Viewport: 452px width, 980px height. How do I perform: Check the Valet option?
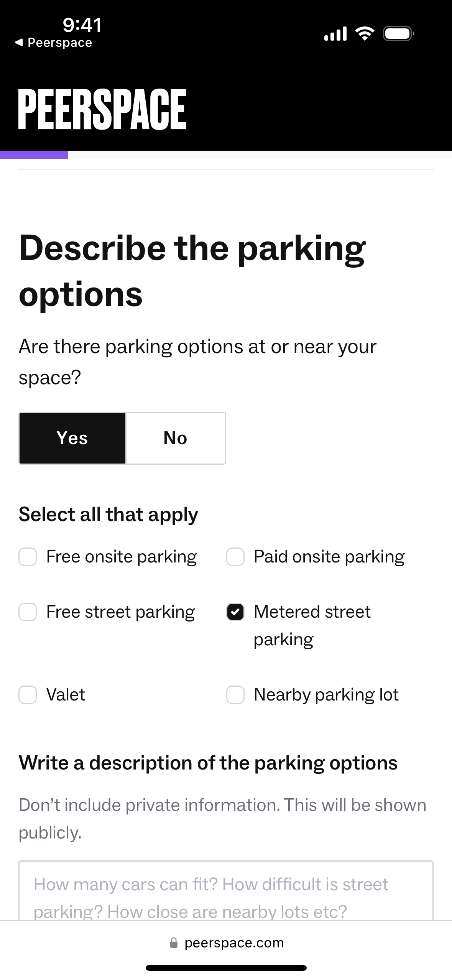pos(28,695)
